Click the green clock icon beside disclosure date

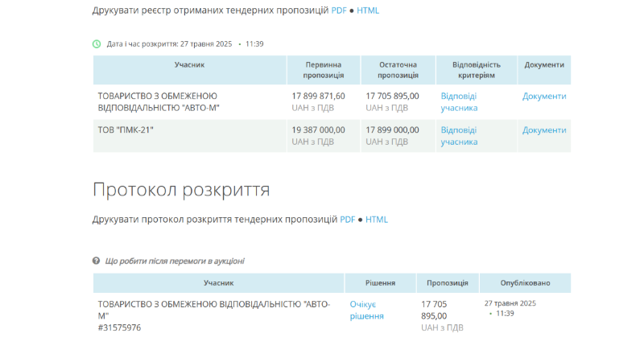97,44
